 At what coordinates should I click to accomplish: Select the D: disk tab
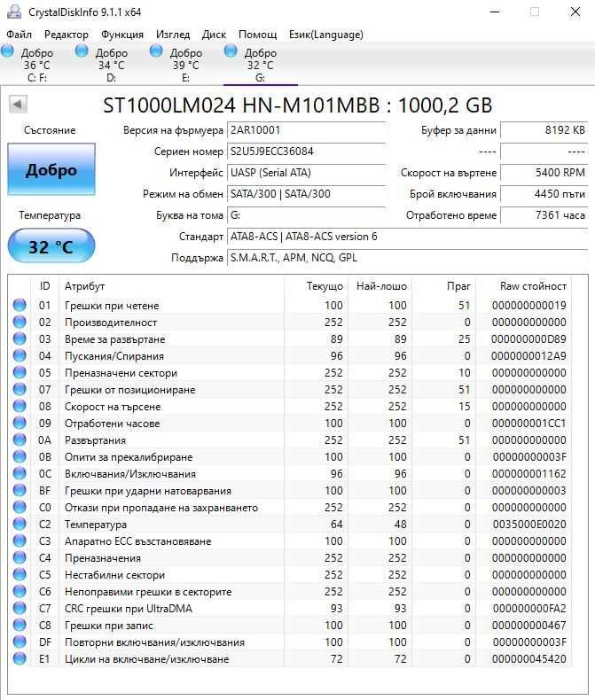click(x=111, y=65)
